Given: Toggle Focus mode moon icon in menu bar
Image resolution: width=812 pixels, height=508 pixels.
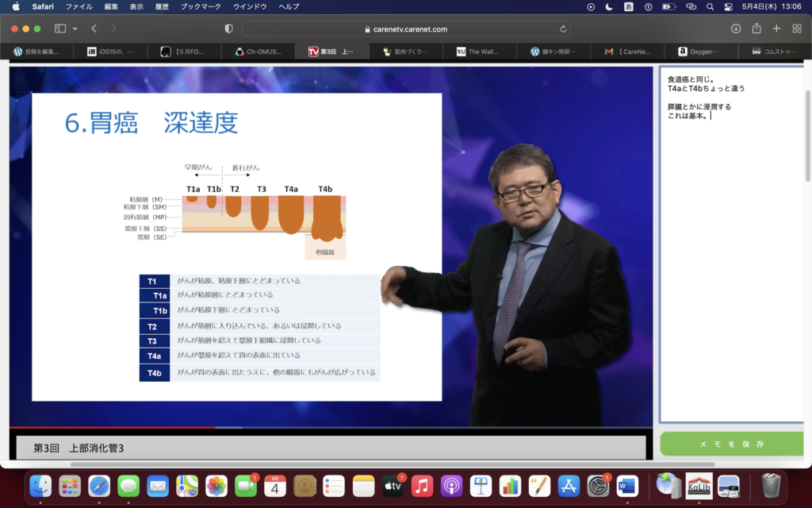Looking at the screenshot, I should 609,6.
